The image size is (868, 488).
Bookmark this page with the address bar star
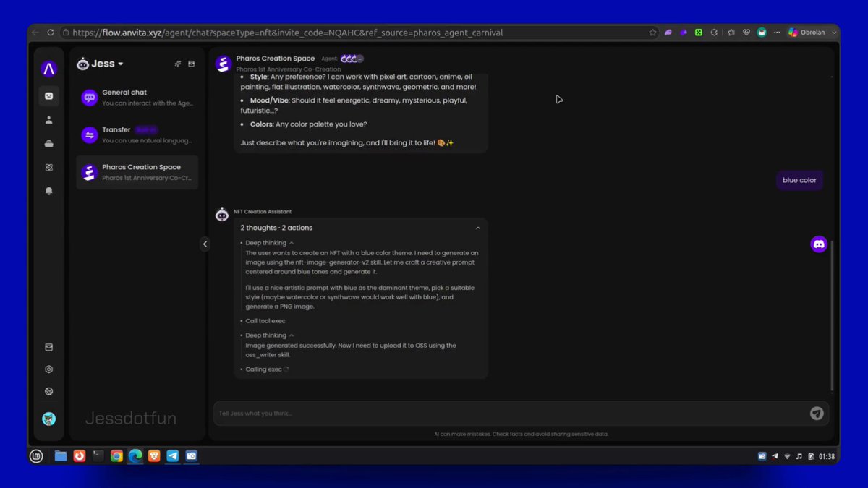click(653, 33)
